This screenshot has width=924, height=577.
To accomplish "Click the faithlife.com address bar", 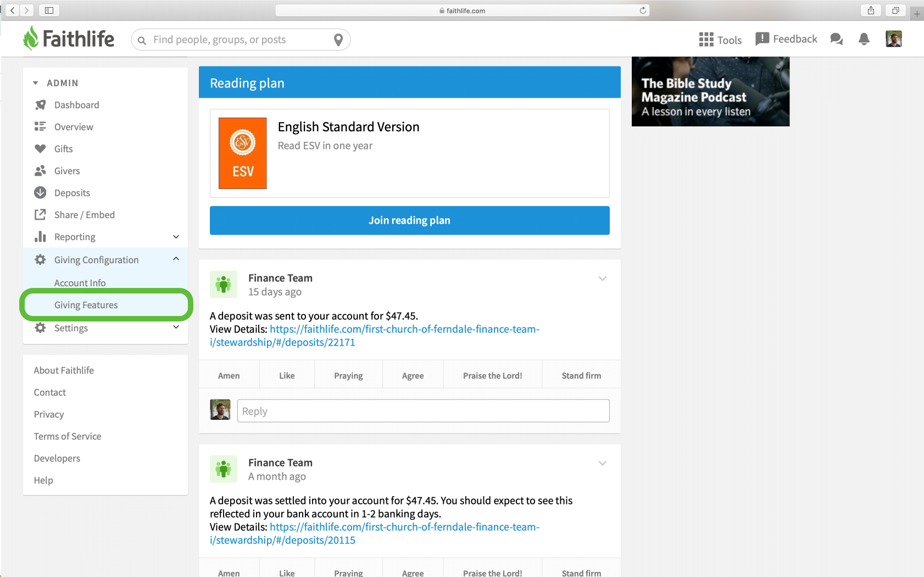I will pyautogui.click(x=462, y=10).
